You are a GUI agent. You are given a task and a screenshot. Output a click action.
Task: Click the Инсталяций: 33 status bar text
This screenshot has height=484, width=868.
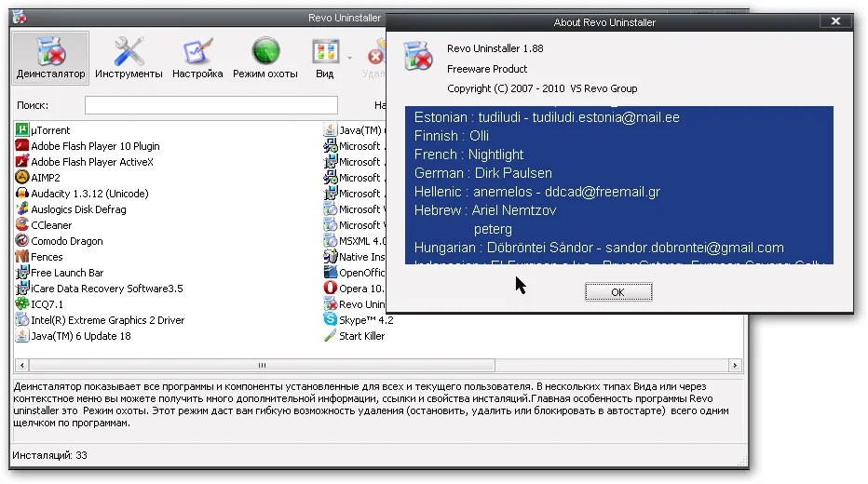tap(49, 455)
